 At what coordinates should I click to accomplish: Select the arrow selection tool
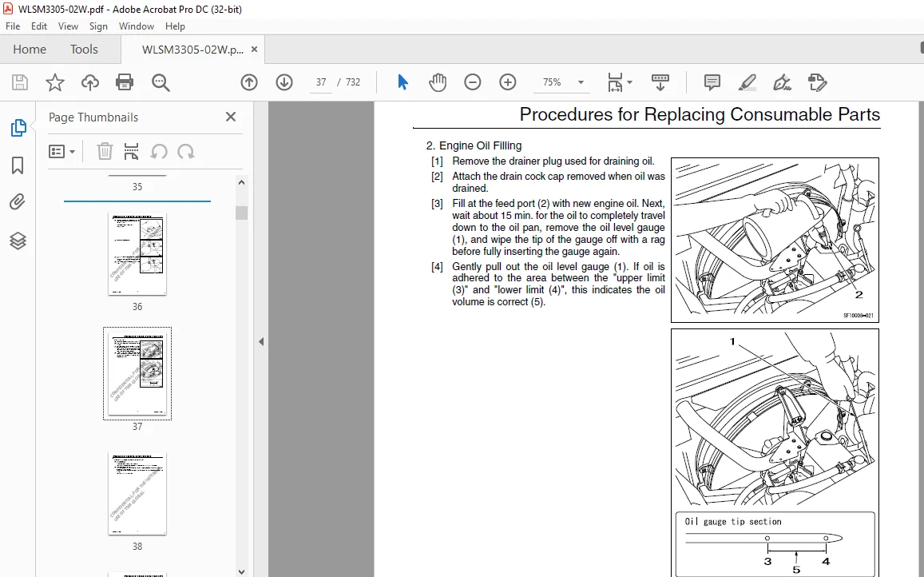point(403,82)
